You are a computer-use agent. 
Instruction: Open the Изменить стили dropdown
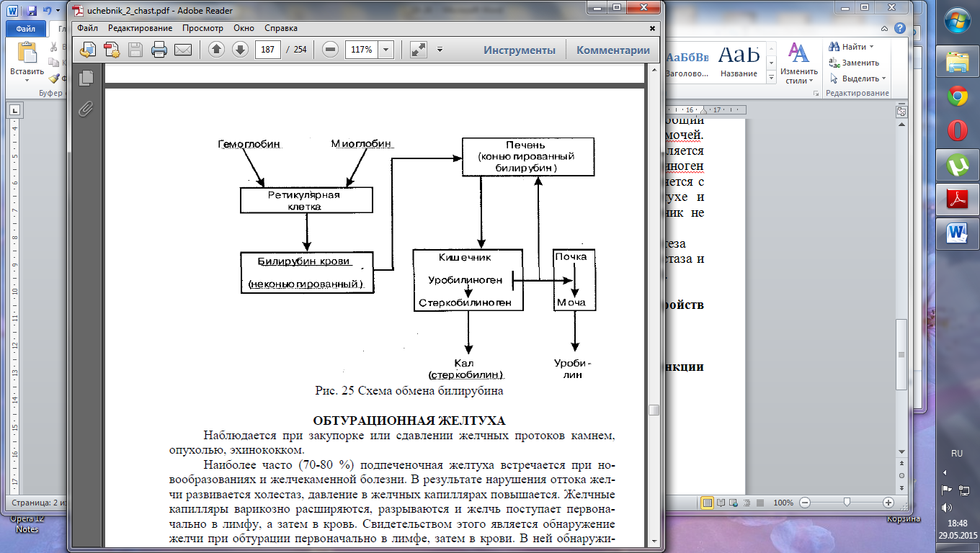click(x=798, y=63)
